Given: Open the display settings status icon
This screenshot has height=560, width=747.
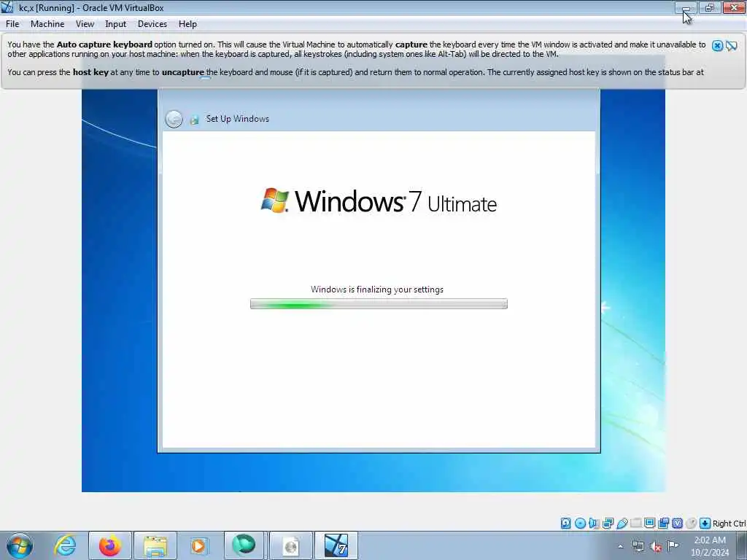Looking at the screenshot, I should click(649, 524).
